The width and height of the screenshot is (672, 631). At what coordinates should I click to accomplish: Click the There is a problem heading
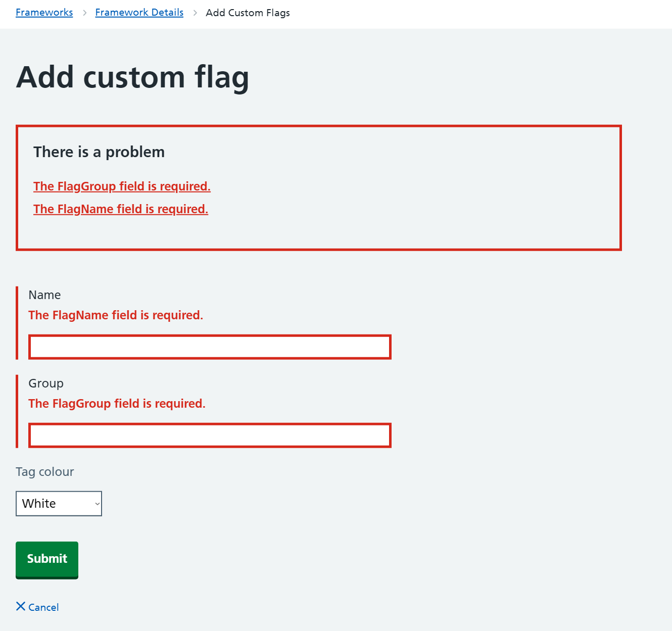click(99, 152)
